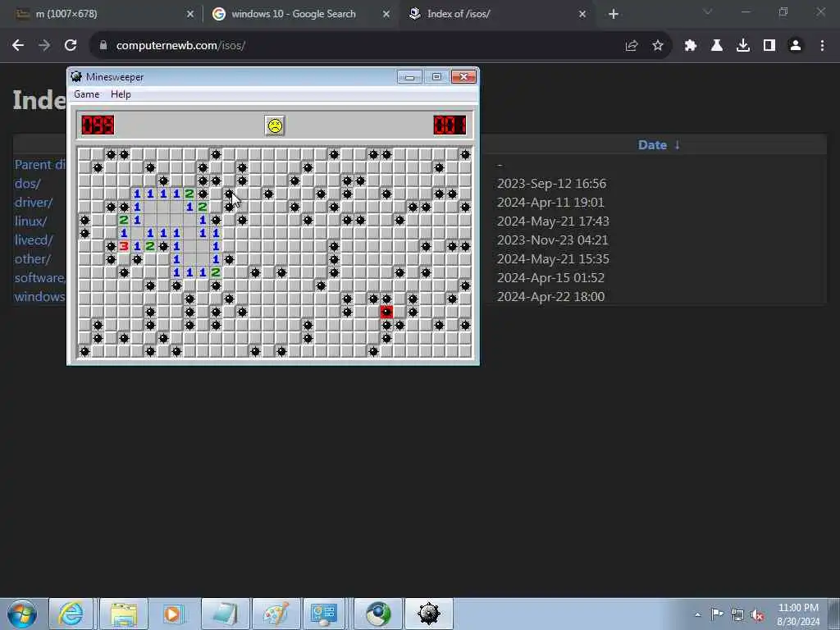840x630 pixels.
Task: Toggle the browser side panel icon
Action: coord(769,46)
